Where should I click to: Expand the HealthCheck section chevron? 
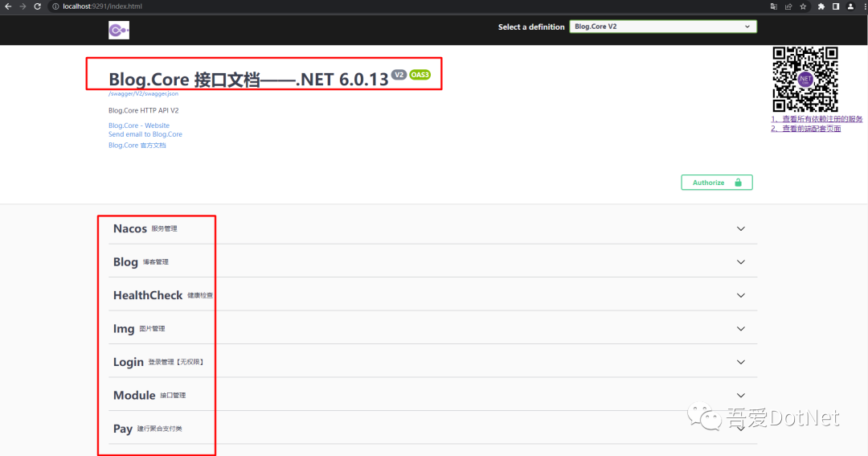click(x=741, y=295)
